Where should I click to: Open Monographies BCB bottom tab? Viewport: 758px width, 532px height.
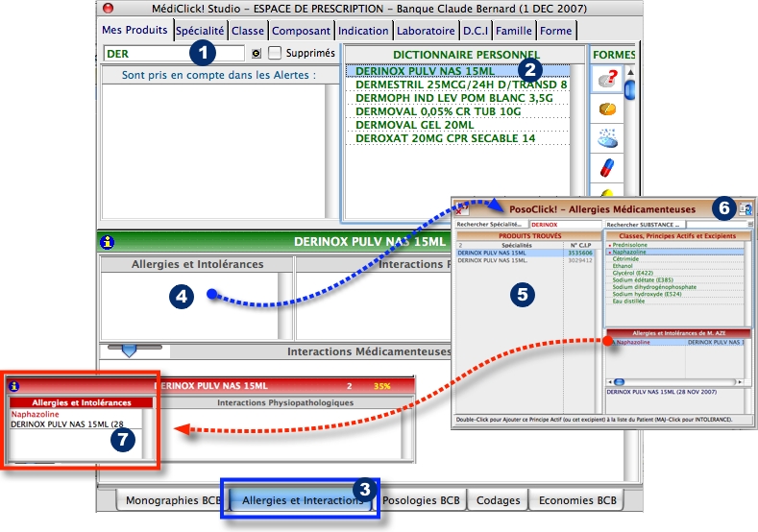(x=173, y=500)
